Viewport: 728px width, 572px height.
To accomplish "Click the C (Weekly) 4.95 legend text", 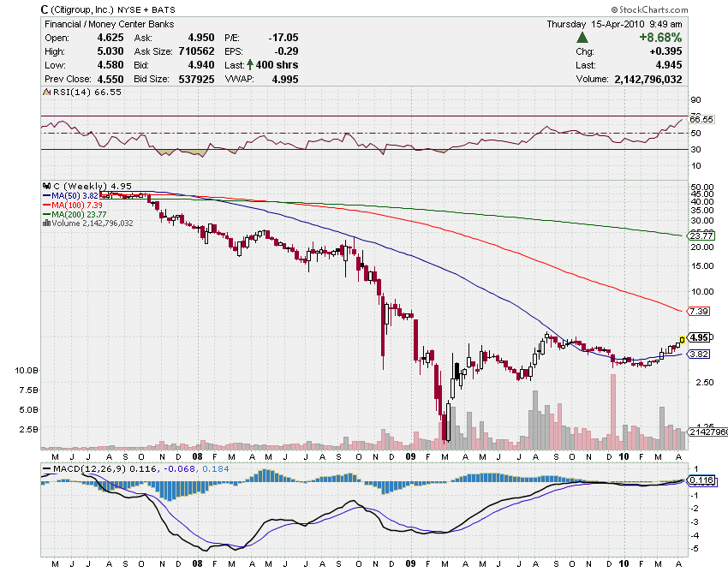I will (x=92, y=186).
